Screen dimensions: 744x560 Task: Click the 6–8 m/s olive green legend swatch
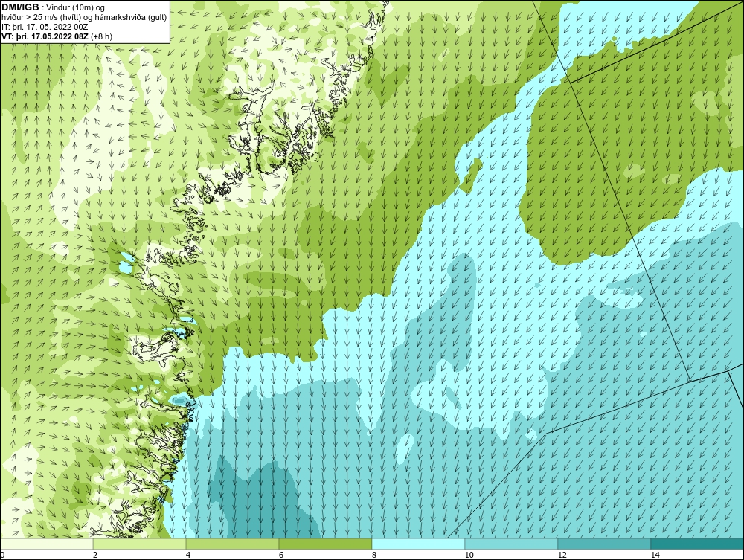[x=326, y=544]
